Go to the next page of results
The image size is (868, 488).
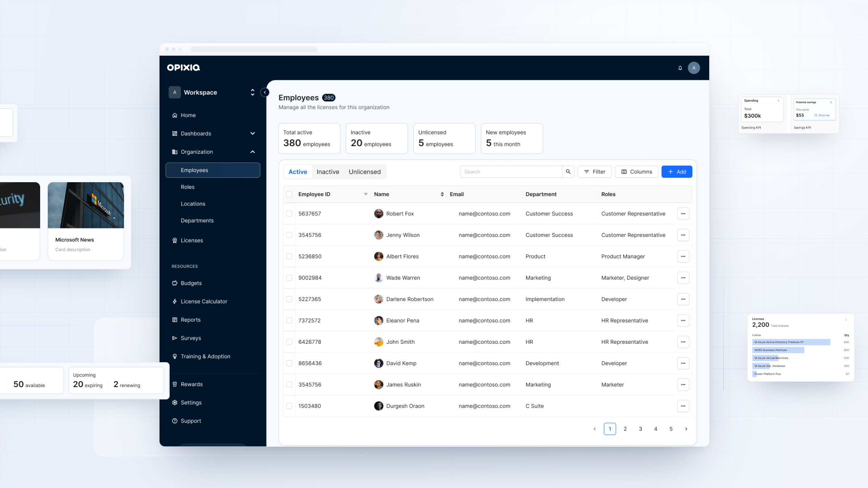(x=686, y=429)
